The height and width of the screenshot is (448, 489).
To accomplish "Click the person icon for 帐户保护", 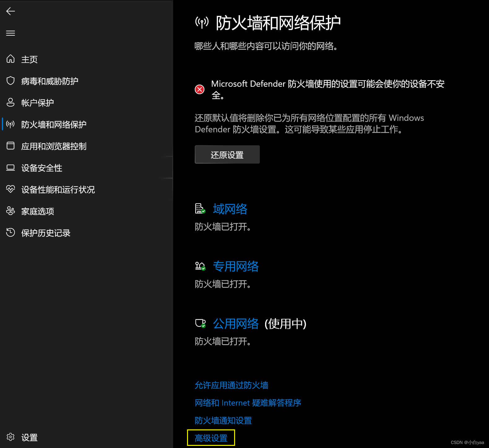I will pyautogui.click(x=11, y=103).
